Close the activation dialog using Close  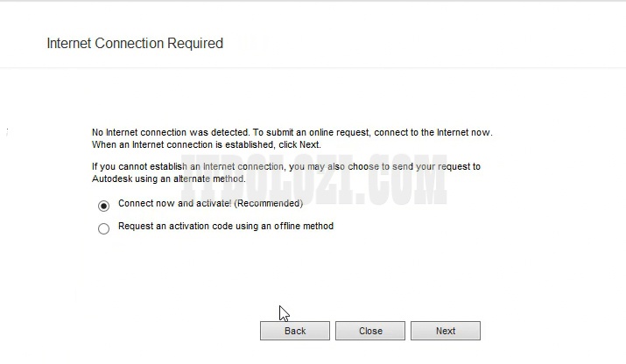(370, 331)
